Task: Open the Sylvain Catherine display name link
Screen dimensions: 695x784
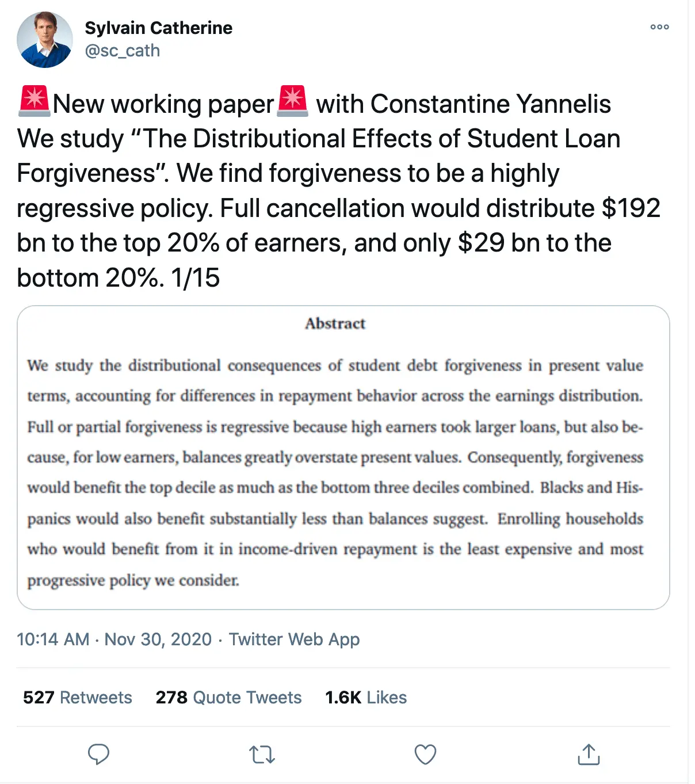Action: point(158,28)
